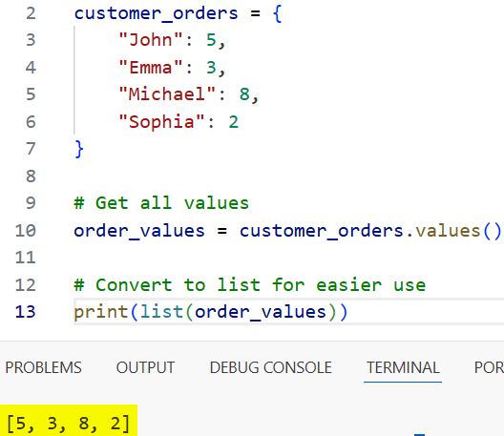Click the "Emma": 3 entry
This screenshot has height=436, width=504.
click(172, 68)
